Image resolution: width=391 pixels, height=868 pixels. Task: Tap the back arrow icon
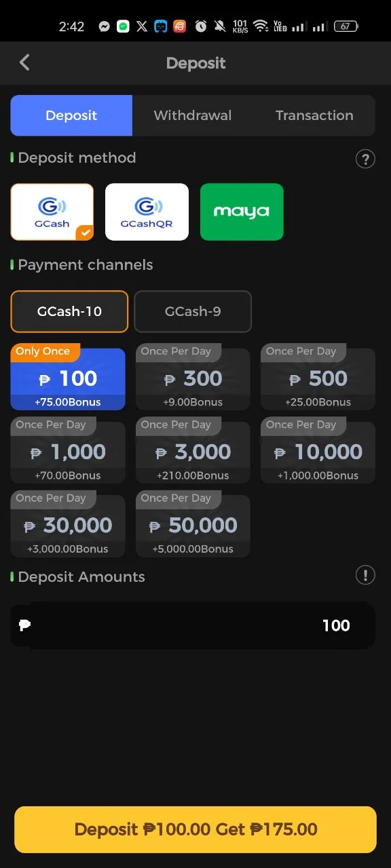24,62
